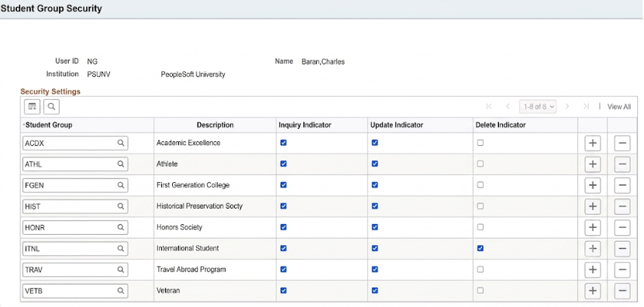The image size is (644, 307).
Task: Uncheck Update Indicator for Athlete
Action: point(374,164)
